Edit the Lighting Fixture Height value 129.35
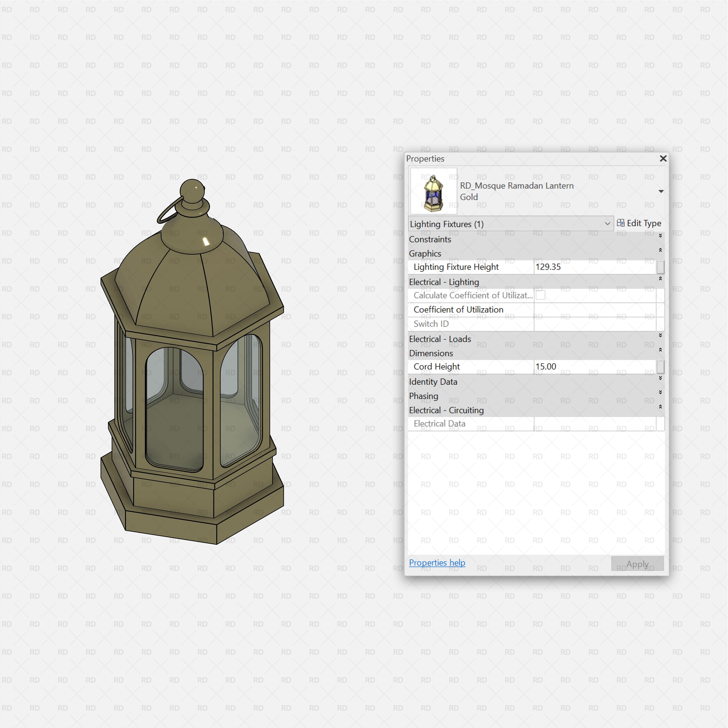This screenshot has height=728, width=728. 588,267
